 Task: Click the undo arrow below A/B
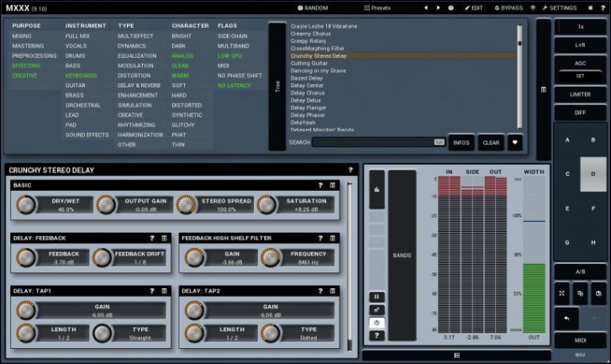pyautogui.click(x=566, y=319)
